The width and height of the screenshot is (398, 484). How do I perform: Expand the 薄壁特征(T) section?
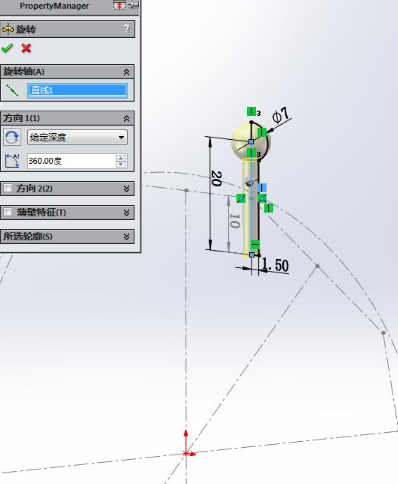126,212
